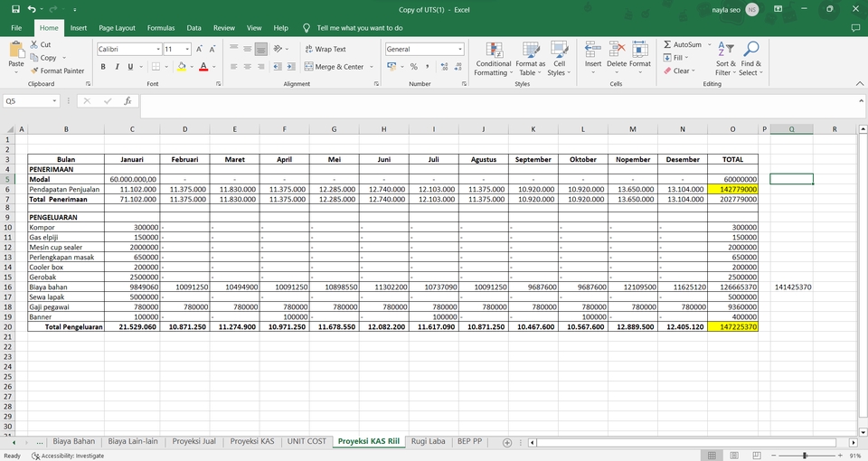Image resolution: width=868 pixels, height=461 pixels.
Task: Open Format as Table gallery
Action: point(531,59)
